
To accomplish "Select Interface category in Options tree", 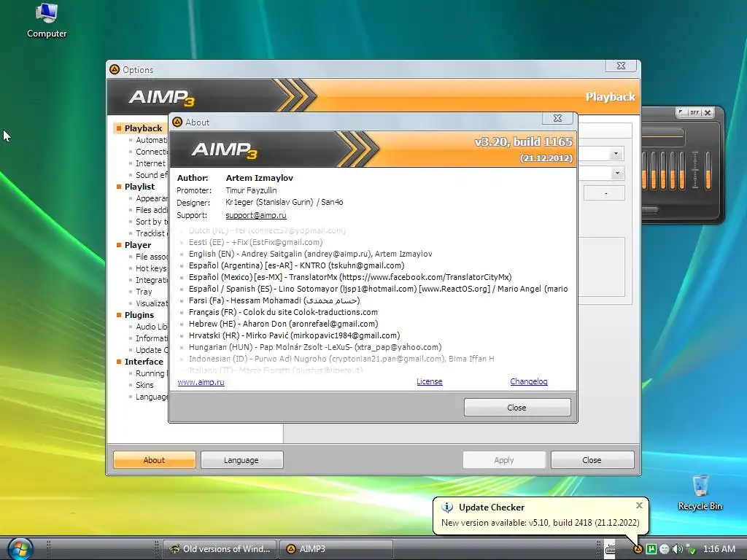I will (x=144, y=362).
